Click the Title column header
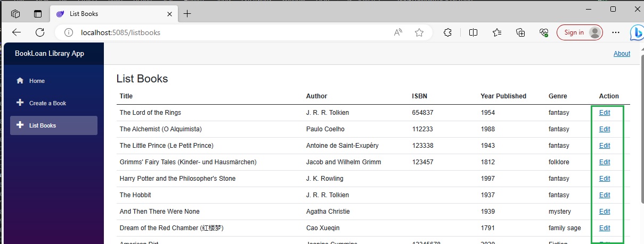The width and height of the screenshot is (644, 244). pyautogui.click(x=126, y=96)
